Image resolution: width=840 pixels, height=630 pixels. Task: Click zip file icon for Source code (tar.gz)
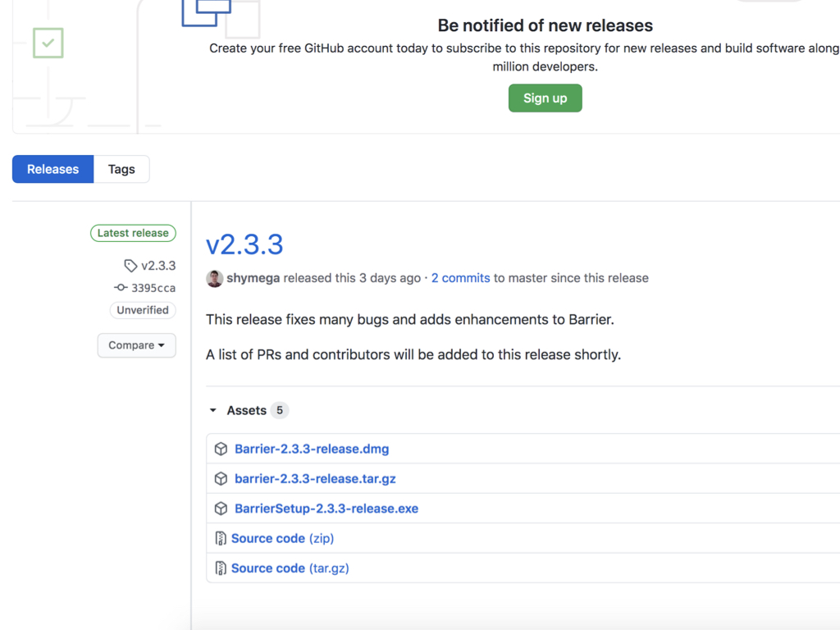(220, 568)
